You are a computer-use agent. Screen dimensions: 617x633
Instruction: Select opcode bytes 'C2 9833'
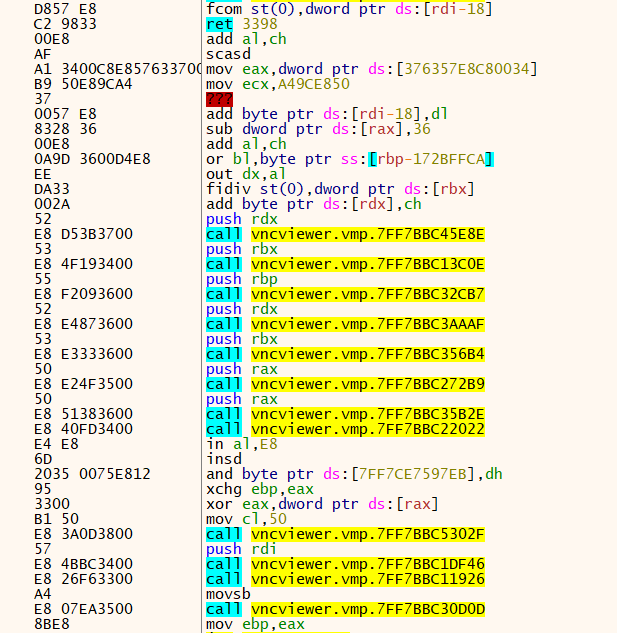click(65, 24)
